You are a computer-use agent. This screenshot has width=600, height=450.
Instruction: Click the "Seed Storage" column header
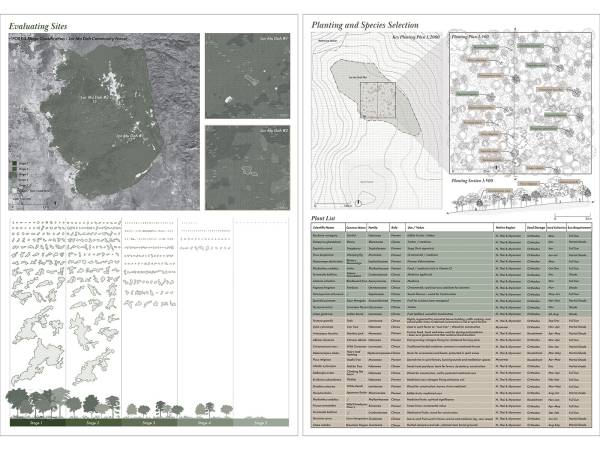[x=536, y=227]
